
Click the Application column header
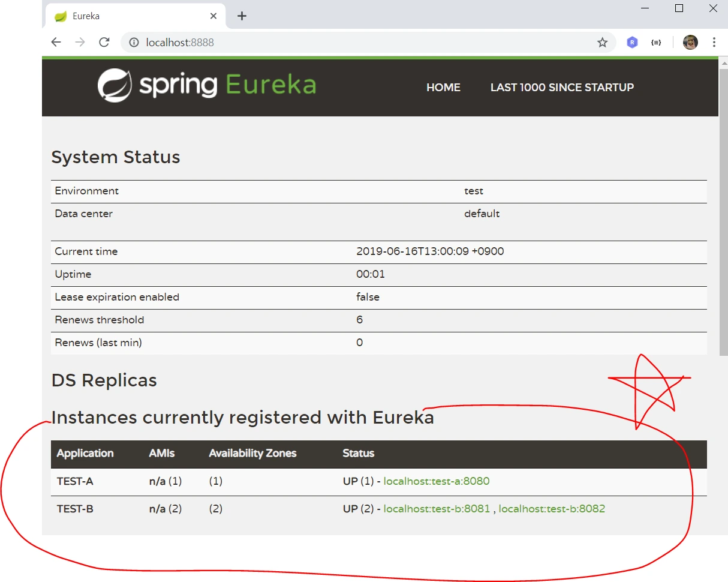(85, 454)
